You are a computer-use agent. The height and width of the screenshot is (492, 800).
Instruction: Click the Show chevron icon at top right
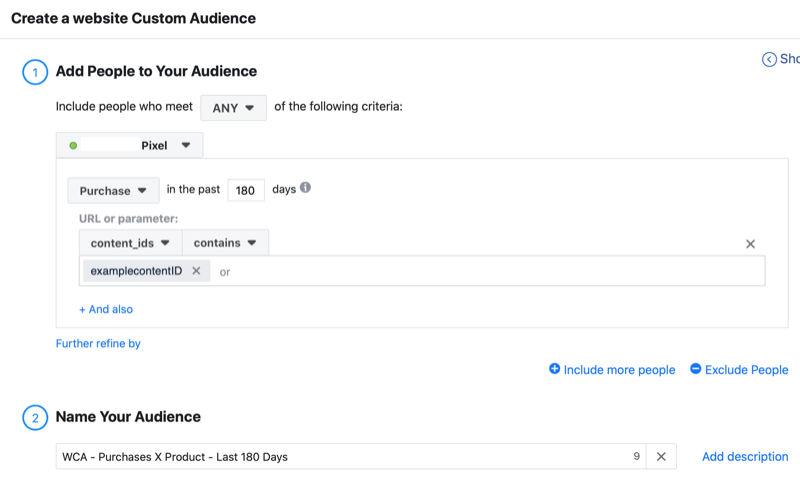coord(769,59)
